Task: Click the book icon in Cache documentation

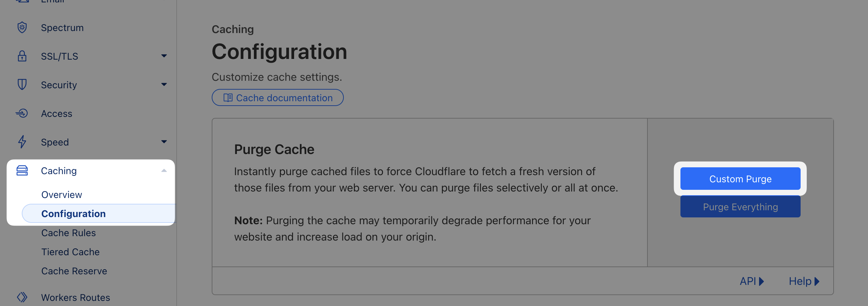Action: coord(228,98)
